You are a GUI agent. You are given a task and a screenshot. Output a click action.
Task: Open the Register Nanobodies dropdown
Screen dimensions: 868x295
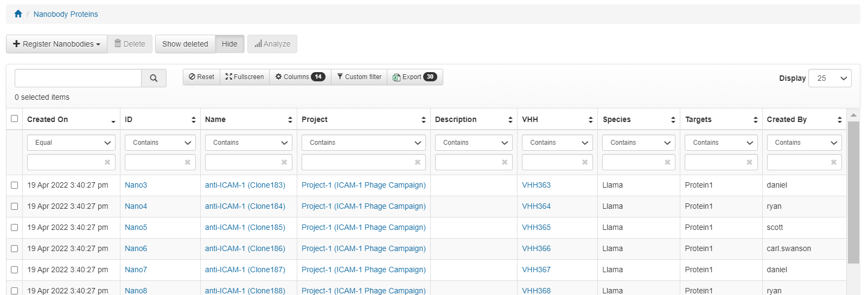coord(57,44)
